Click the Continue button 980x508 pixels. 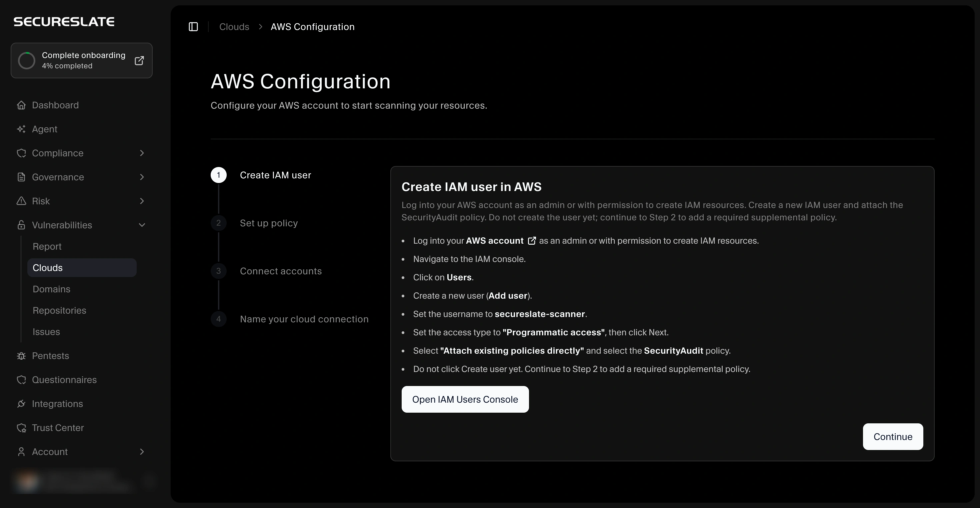893,436
